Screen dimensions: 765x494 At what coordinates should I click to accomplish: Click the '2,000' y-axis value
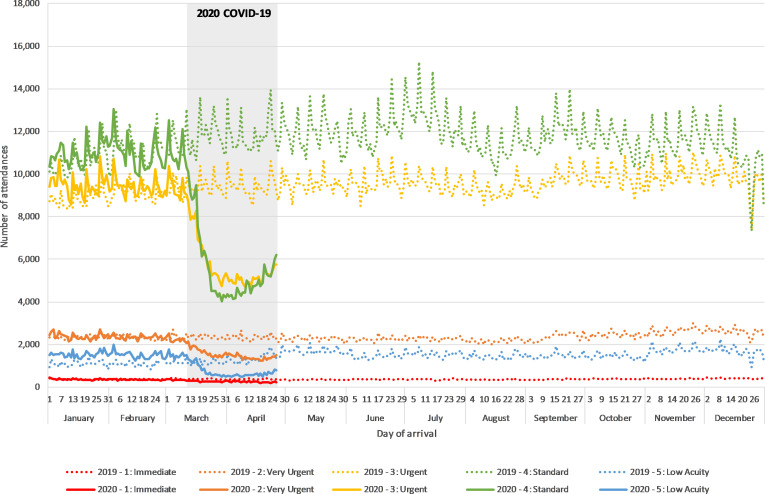[29, 344]
